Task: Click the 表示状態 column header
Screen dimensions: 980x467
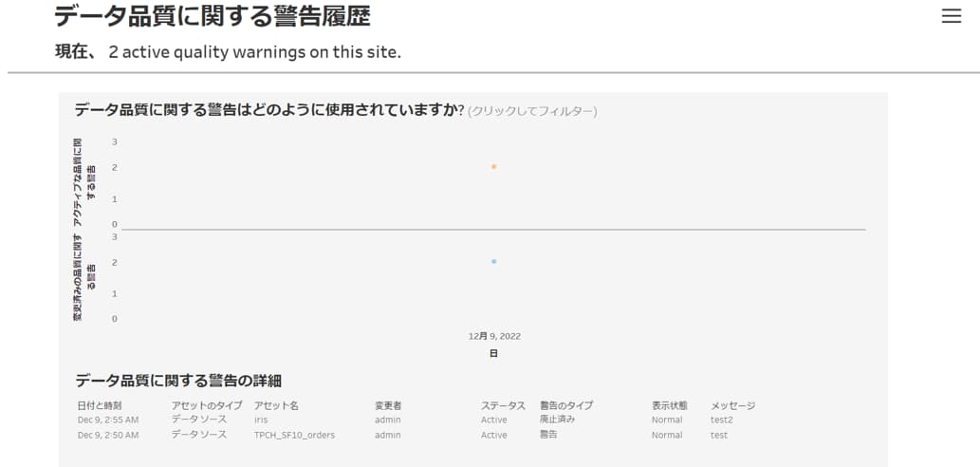Action: (x=670, y=405)
